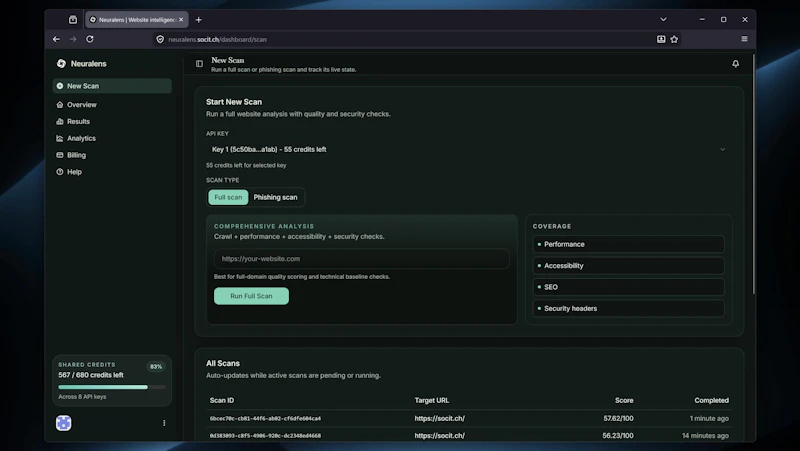
Task: Open Analytics in sidebar
Action: pyautogui.click(x=81, y=138)
